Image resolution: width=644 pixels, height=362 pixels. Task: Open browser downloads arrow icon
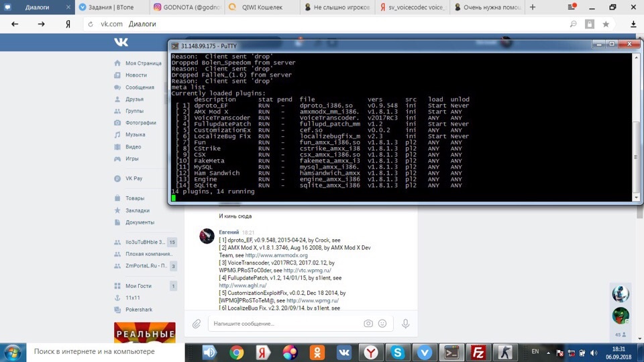(633, 24)
